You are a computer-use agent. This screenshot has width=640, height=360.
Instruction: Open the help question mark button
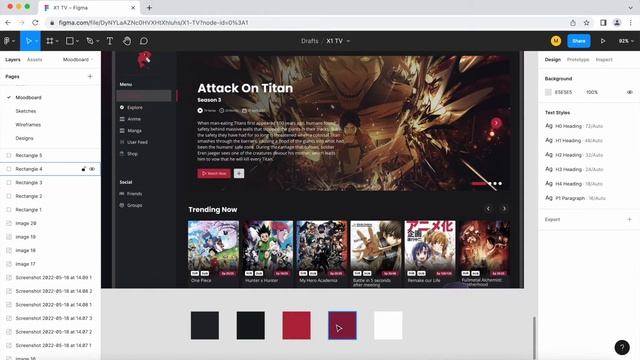pos(622,347)
